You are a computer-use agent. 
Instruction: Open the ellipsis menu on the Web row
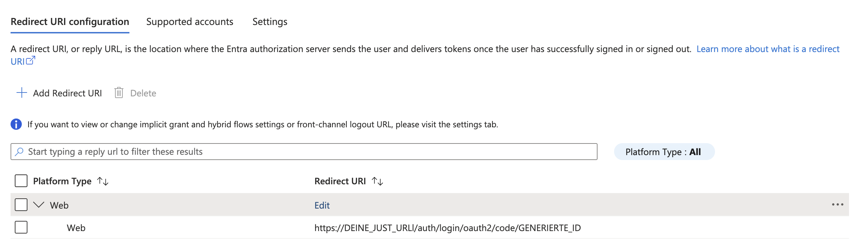point(837,205)
